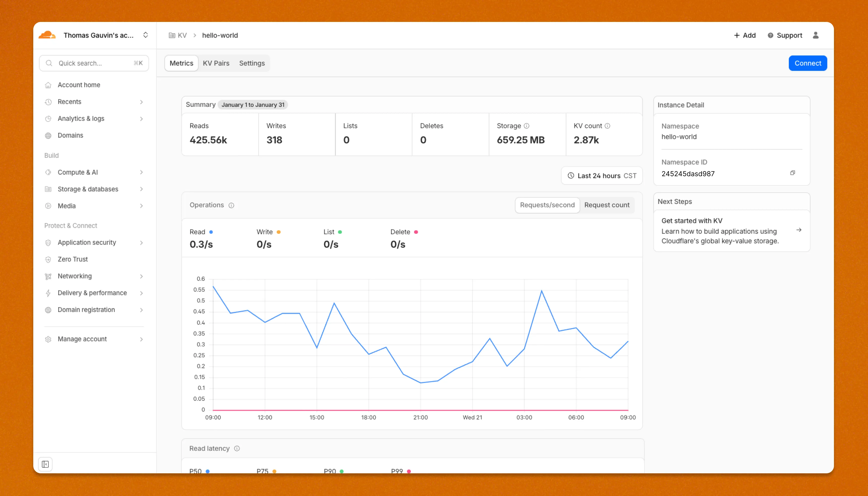Collapse the sidebar with the bottom-left icon
Image resolution: width=868 pixels, height=496 pixels.
coord(45,464)
